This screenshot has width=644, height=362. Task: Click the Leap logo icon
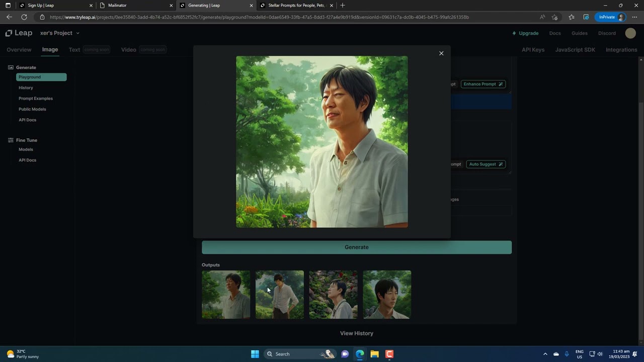point(9,33)
